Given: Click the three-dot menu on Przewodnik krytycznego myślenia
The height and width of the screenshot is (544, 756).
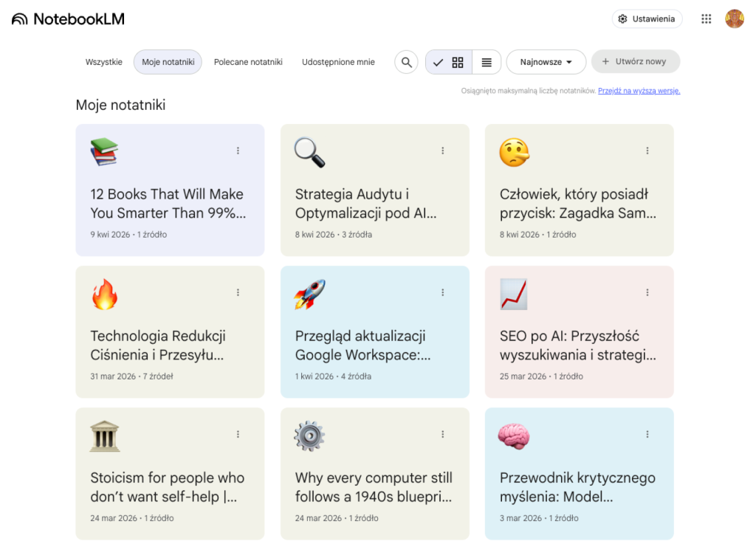Looking at the screenshot, I should coord(647,434).
